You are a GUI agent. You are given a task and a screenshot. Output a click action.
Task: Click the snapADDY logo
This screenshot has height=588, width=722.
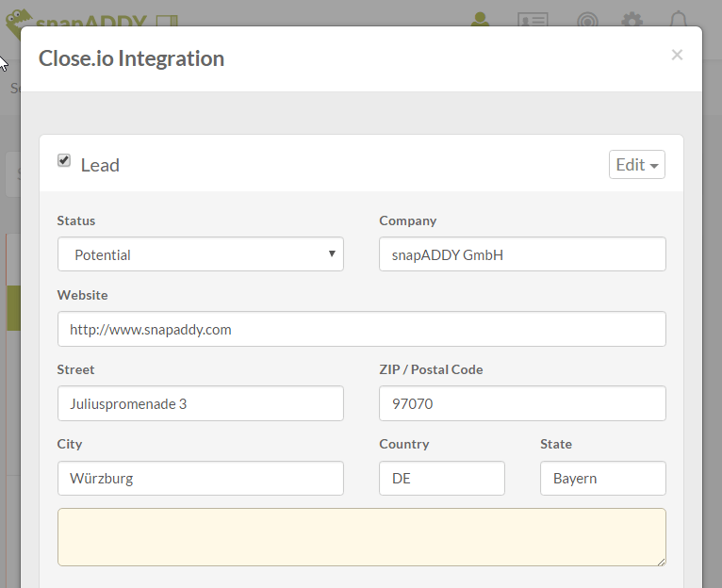pos(91,19)
